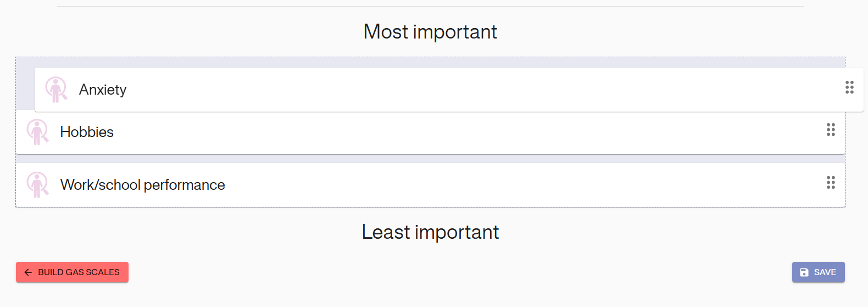Viewport: 868px width, 307px height.
Task: Go back via the BUILD GAS SCALES text
Action: 79,272
